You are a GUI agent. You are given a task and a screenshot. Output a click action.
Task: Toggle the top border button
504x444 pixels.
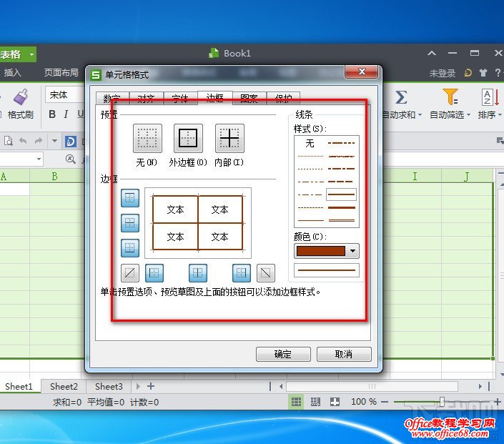(x=130, y=198)
